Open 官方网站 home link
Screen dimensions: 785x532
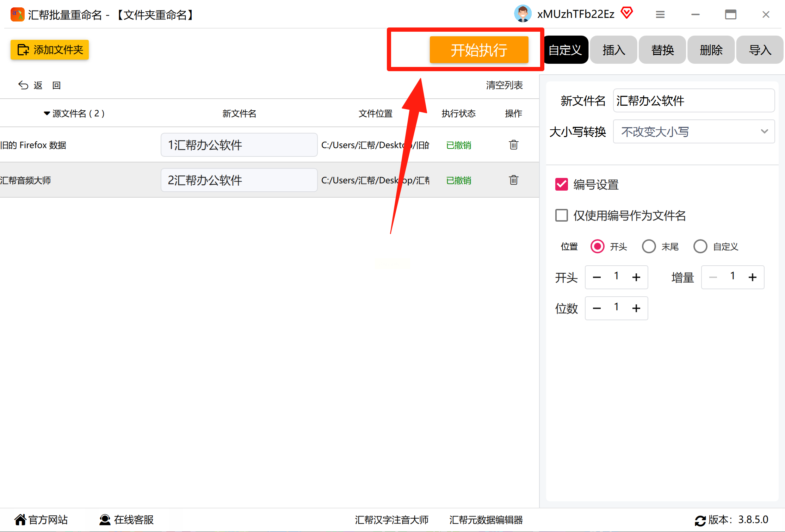click(41, 520)
